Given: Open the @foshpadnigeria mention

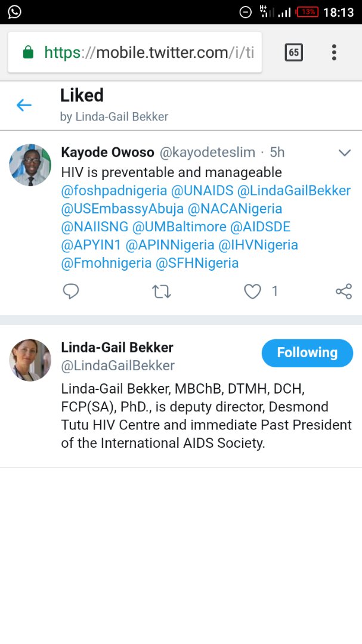Looking at the screenshot, I should coord(114,191).
